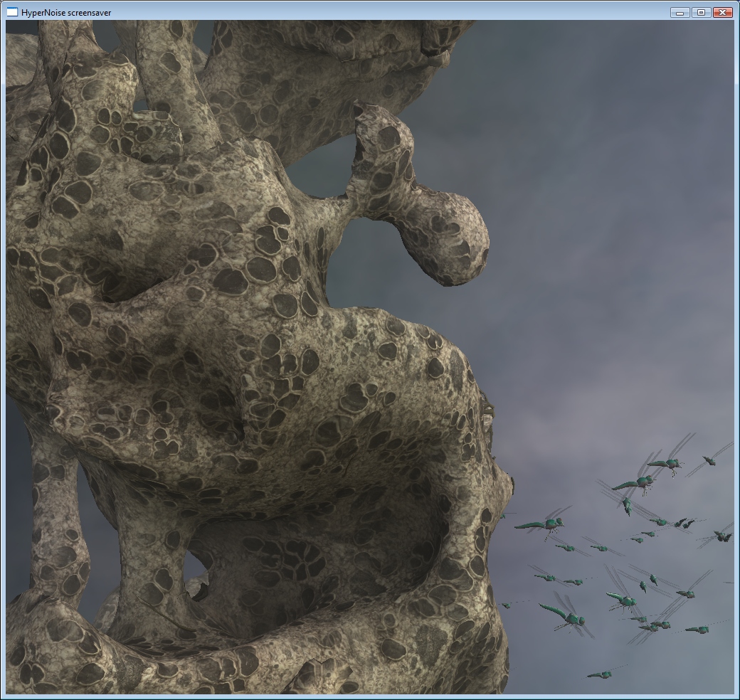Minimize the HyperNoise screensaver window
This screenshot has height=700, width=740.
tap(680, 12)
